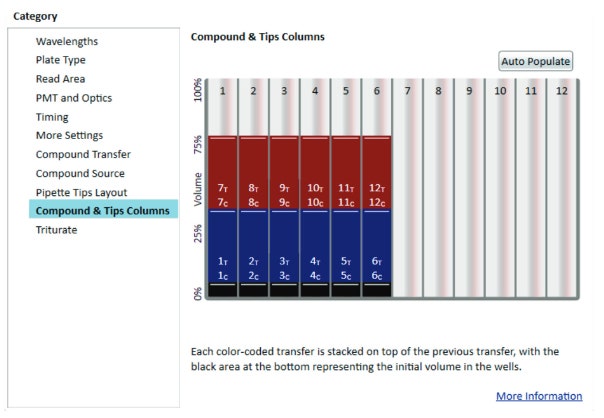604x418 pixels.
Task: Go to PMT and Optics category
Action: [74, 98]
